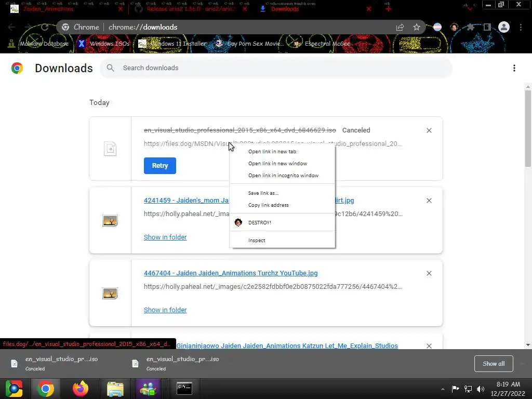
Task: Open the Windows ISOs bookmark
Action: click(x=104, y=44)
